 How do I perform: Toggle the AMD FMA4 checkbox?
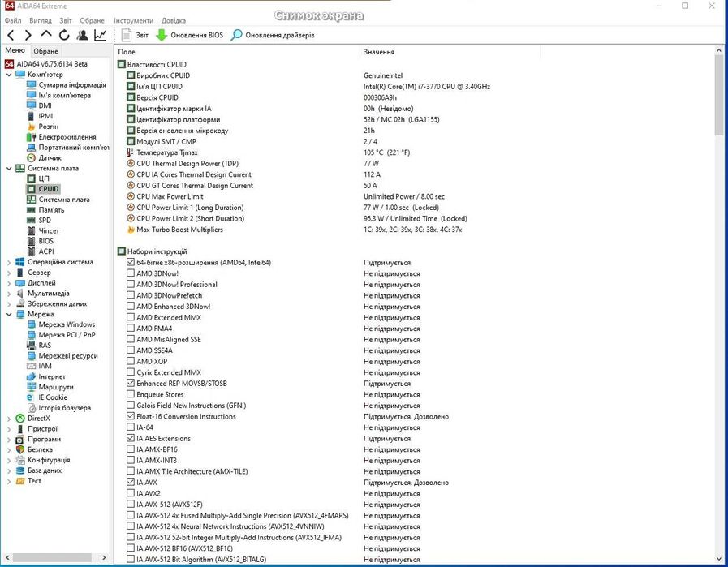click(x=131, y=328)
